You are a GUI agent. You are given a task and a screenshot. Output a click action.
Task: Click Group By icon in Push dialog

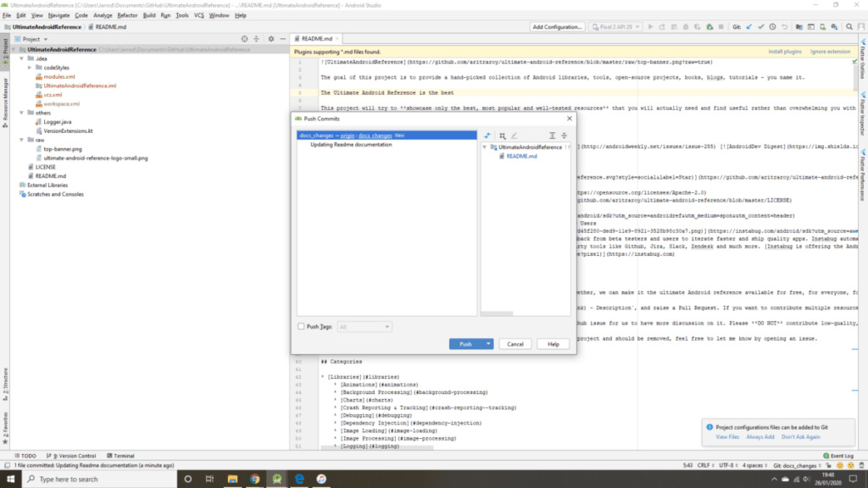503,136
